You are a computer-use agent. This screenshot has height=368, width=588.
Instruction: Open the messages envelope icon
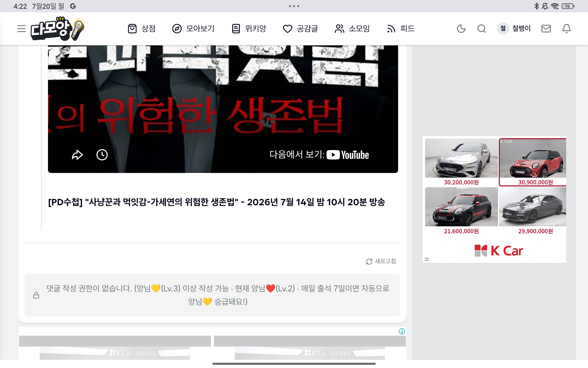click(546, 29)
